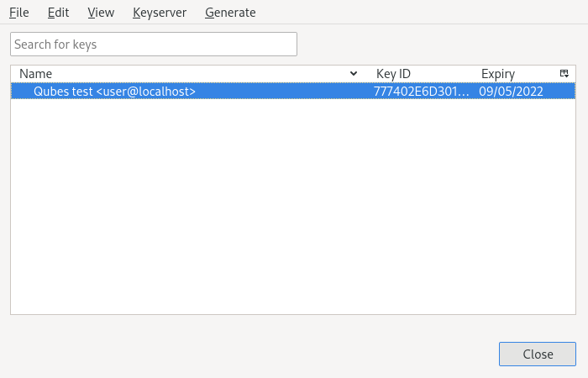Click blank menu bar area after Generate
This screenshot has width=588, height=378.
click(420, 13)
